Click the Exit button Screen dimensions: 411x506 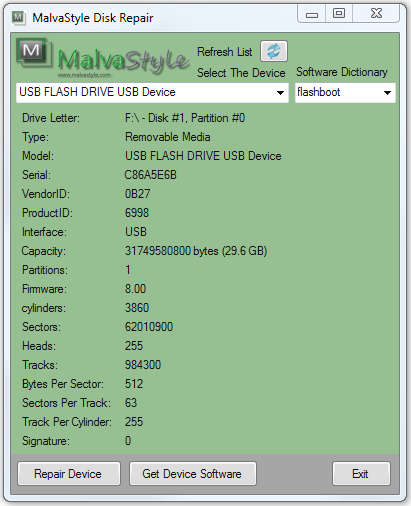(x=361, y=474)
